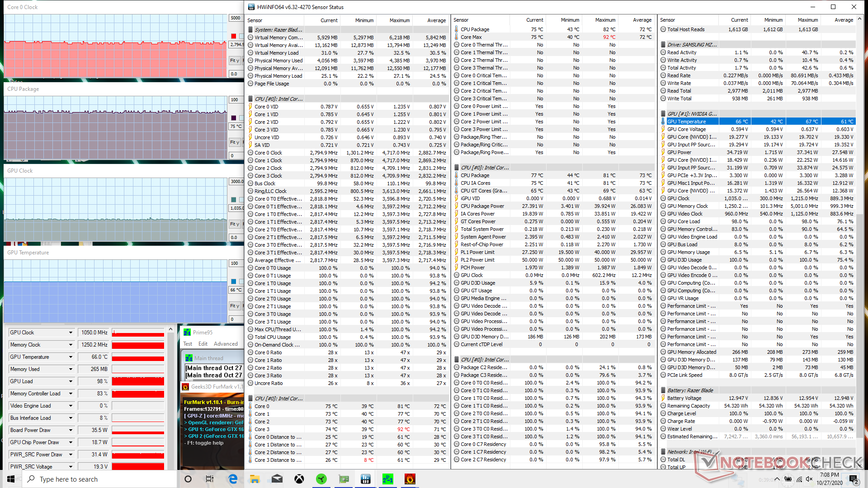Click the CPU Package Power lightning icon

pyautogui.click(x=457, y=206)
